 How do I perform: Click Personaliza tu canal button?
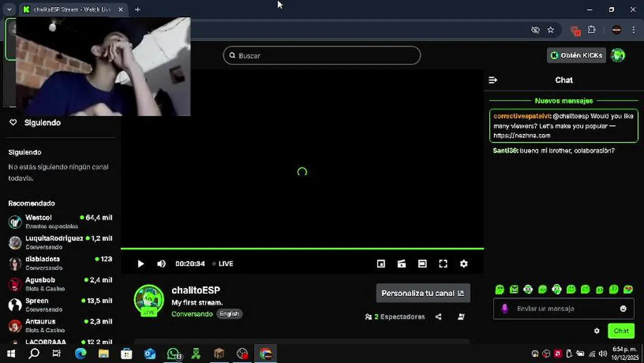tap(423, 293)
